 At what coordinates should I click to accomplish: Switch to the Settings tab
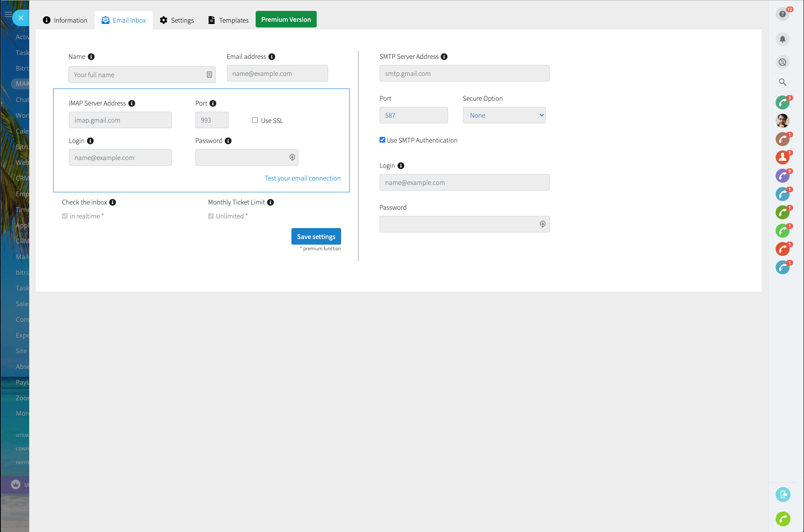pos(177,20)
